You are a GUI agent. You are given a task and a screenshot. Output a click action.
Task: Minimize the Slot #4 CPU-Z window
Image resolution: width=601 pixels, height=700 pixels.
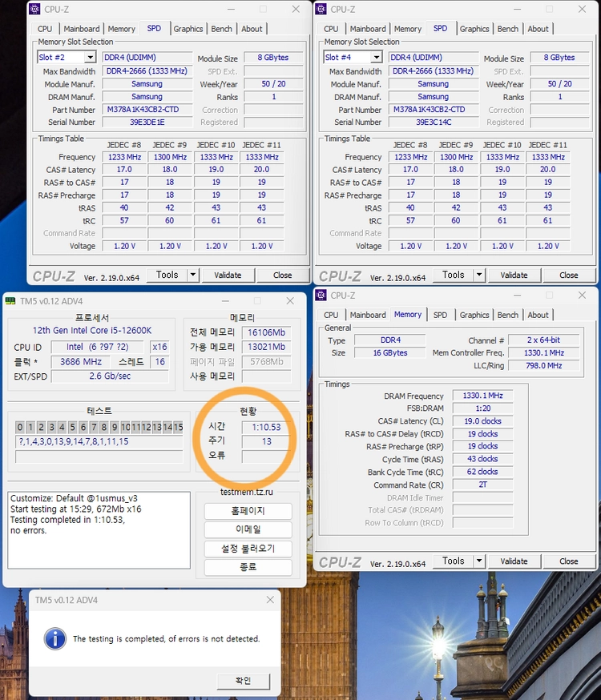(517, 9)
